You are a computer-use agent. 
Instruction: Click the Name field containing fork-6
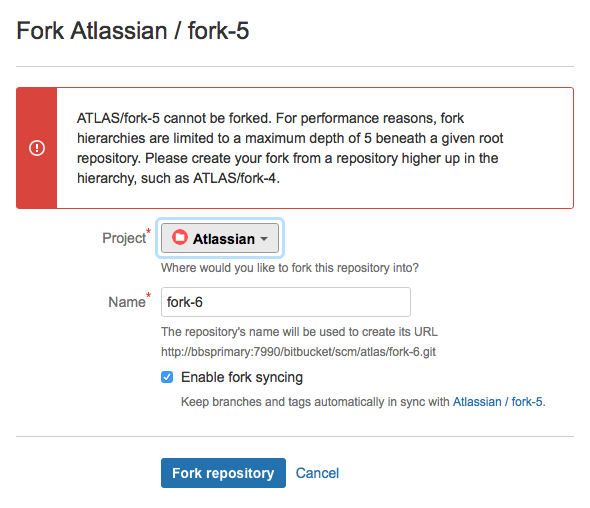coord(286,302)
